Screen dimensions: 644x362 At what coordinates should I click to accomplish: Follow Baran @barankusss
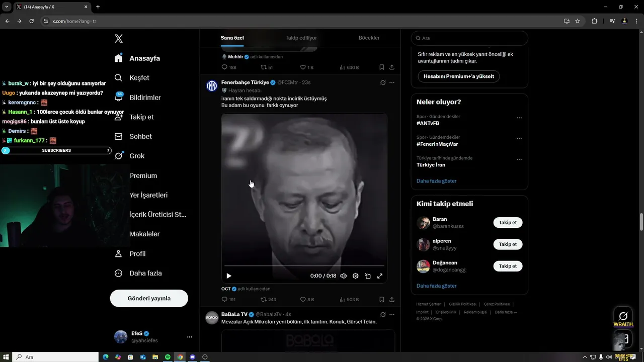pyautogui.click(x=508, y=222)
